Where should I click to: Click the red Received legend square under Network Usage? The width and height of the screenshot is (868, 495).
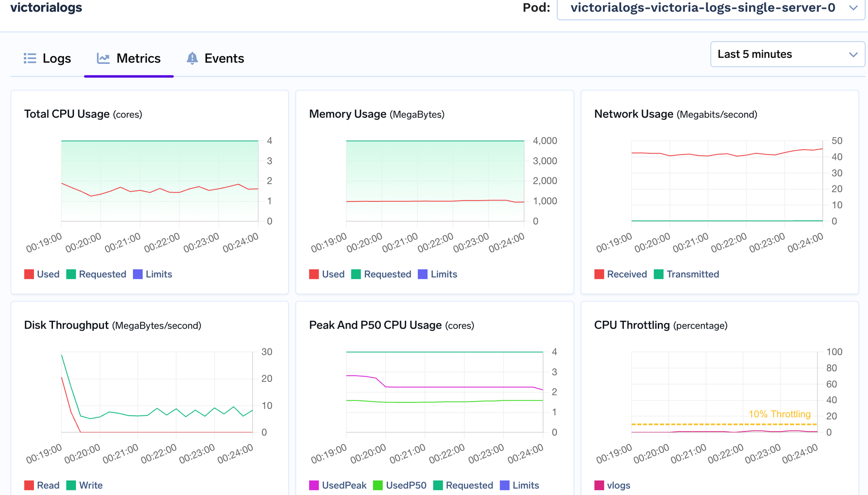599,274
